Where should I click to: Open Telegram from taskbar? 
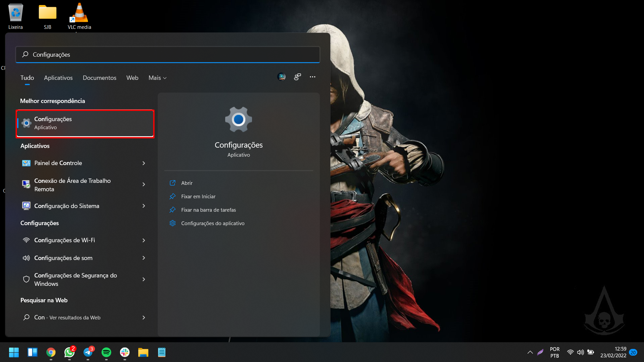coord(88,352)
